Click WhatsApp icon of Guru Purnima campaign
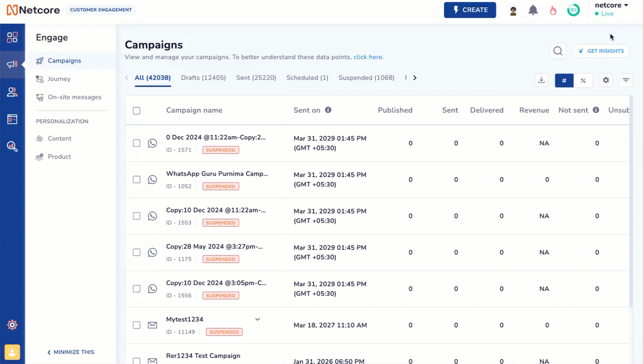Image resolution: width=643 pixels, height=364 pixels. [153, 180]
